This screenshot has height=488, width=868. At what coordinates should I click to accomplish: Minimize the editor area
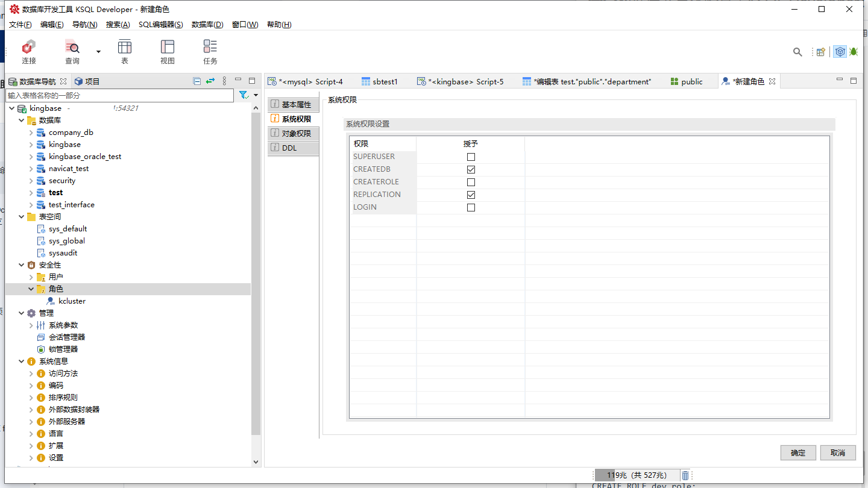(840, 80)
